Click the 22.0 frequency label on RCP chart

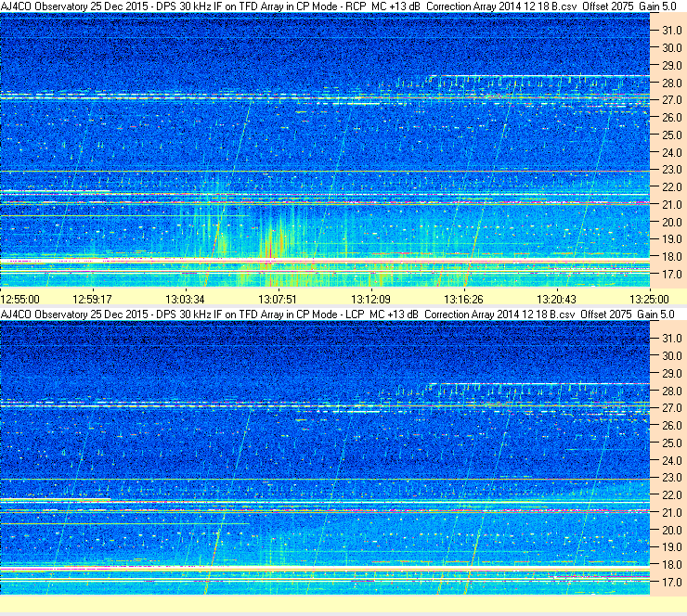pos(671,187)
